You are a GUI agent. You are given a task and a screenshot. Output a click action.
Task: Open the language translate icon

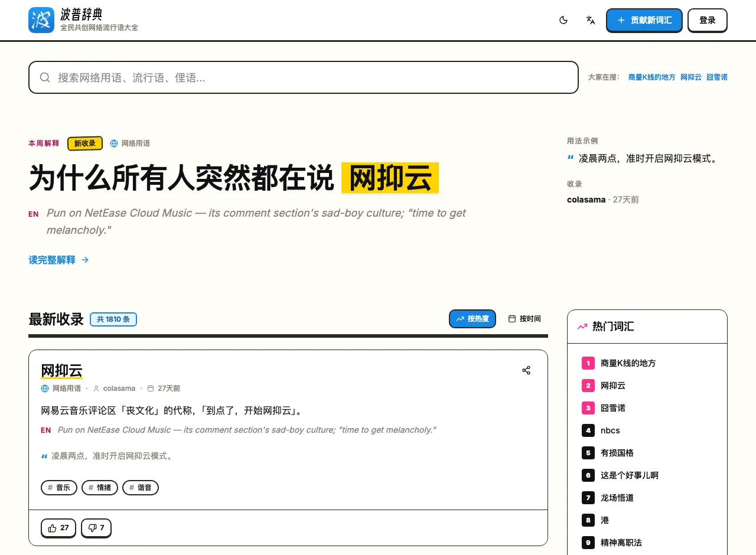[x=591, y=20]
